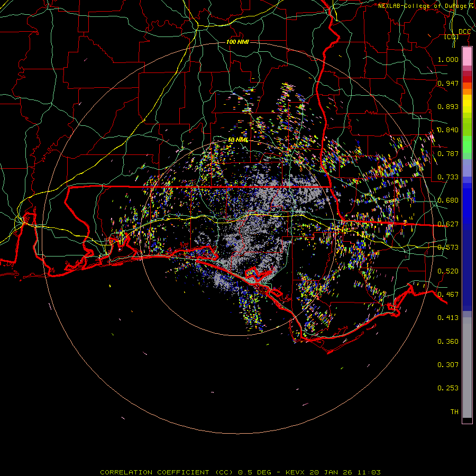
Task: Click the 0.520 color scale value
Action: [448, 271]
